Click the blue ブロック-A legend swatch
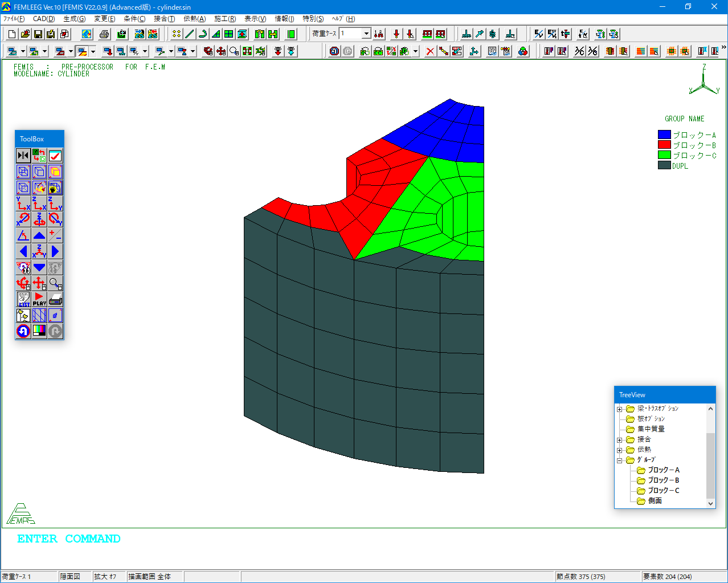Screen dimensions: 728x583 664,135
